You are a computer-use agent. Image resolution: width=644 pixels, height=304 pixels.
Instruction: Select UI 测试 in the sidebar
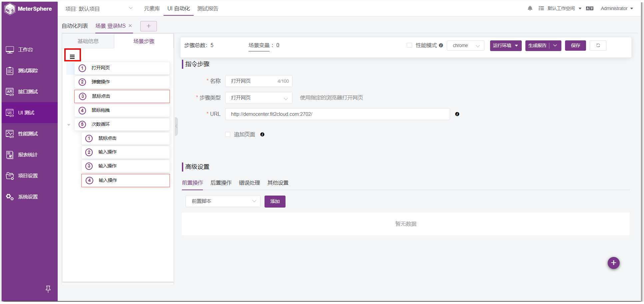[29, 113]
